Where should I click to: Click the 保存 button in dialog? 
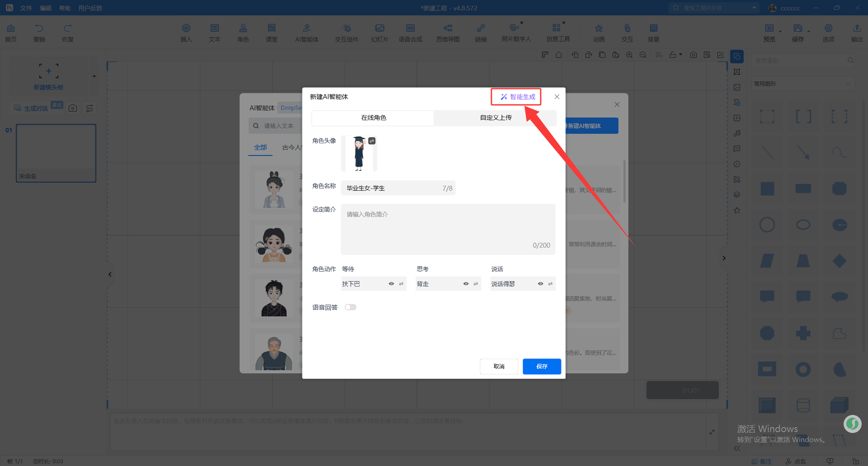542,367
